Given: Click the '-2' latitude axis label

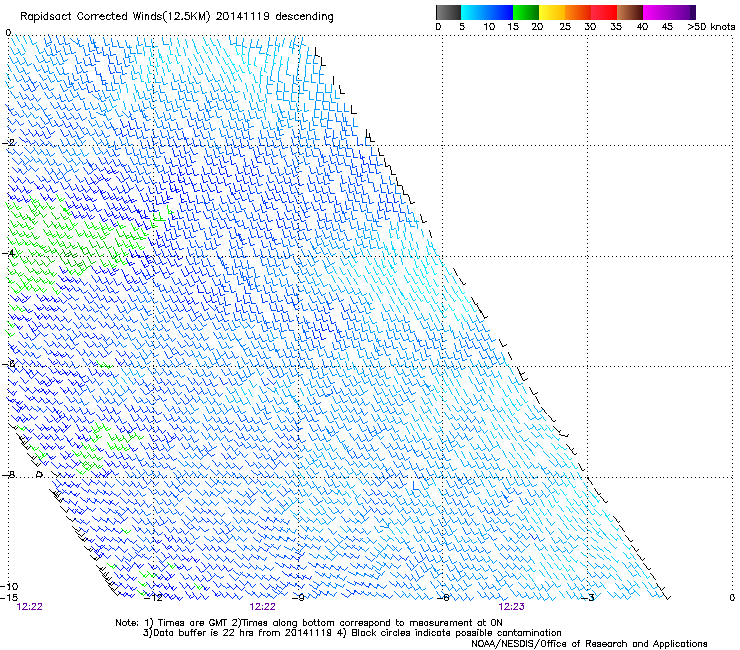Looking at the screenshot, I should tap(8, 143).
